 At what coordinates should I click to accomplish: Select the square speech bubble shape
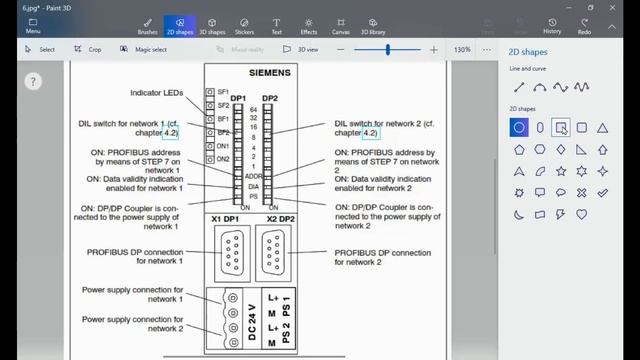(x=540, y=193)
